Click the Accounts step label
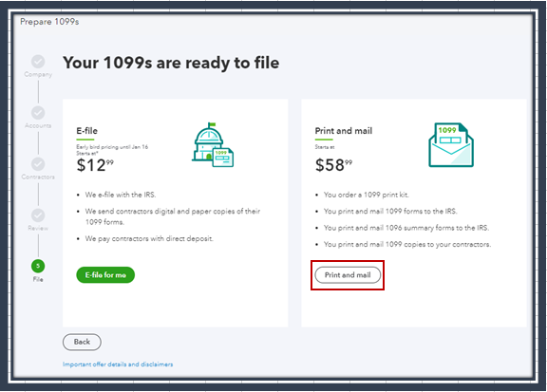The height and width of the screenshot is (392, 547). 38,125
